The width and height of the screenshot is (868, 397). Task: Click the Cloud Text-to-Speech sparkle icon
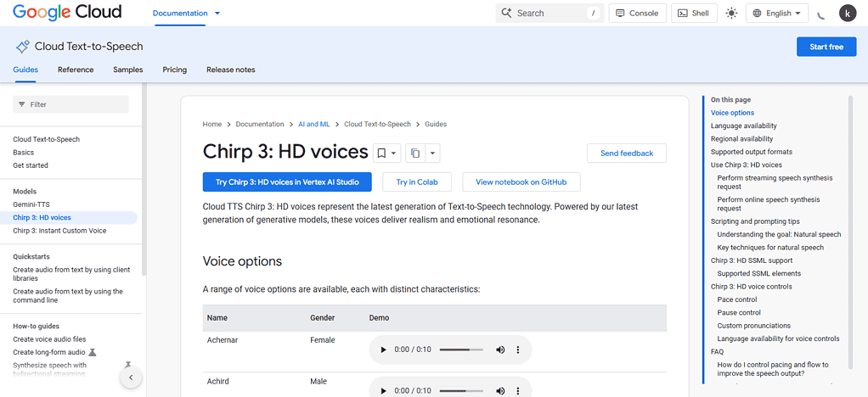tap(22, 47)
